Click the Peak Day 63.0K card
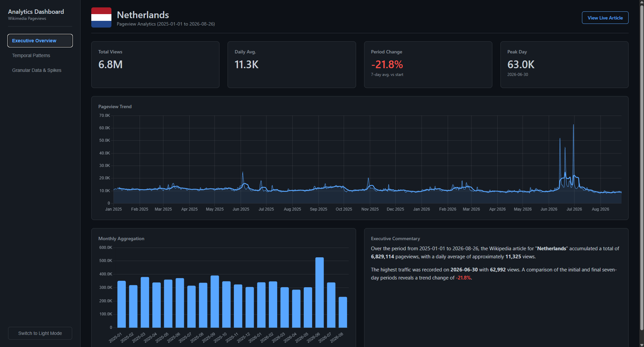 (564, 64)
